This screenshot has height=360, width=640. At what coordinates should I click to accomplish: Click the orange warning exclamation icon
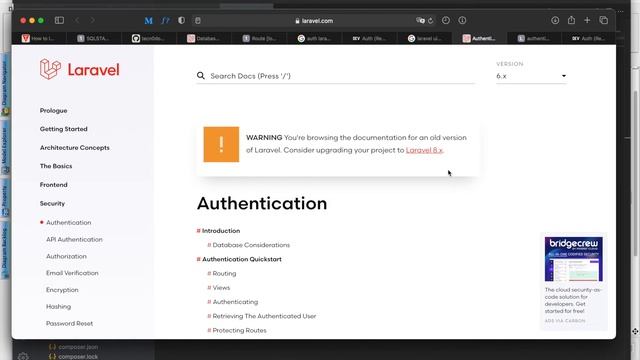[x=221, y=144]
